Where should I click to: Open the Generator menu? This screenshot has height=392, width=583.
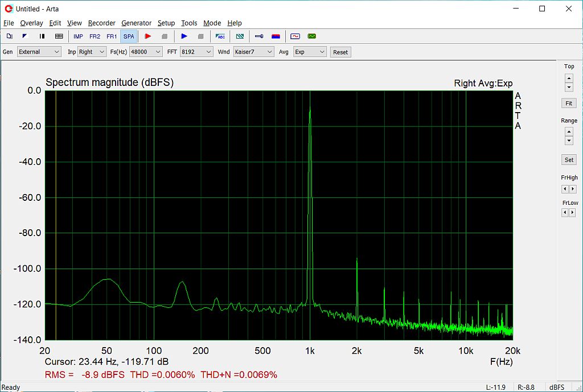point(137,23)
